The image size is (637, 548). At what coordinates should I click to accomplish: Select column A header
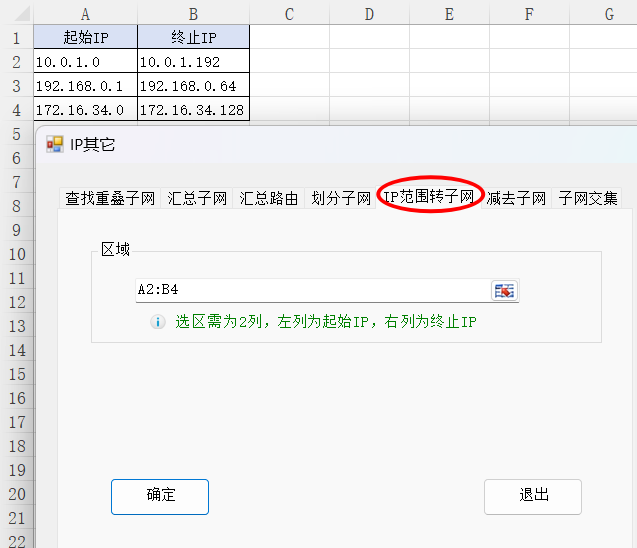click(x=85, y=14)
